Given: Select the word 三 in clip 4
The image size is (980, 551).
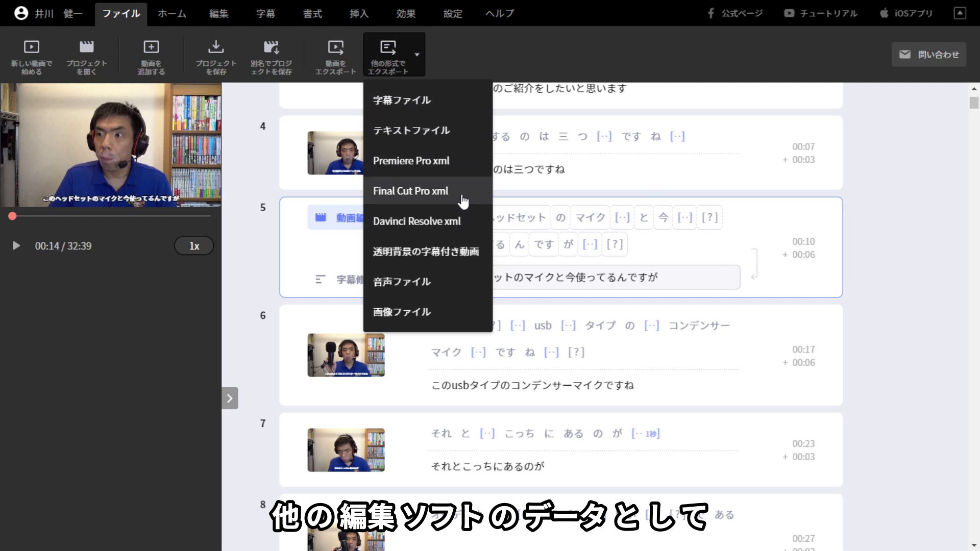Looking at the screenshot, I should [563, 137].
